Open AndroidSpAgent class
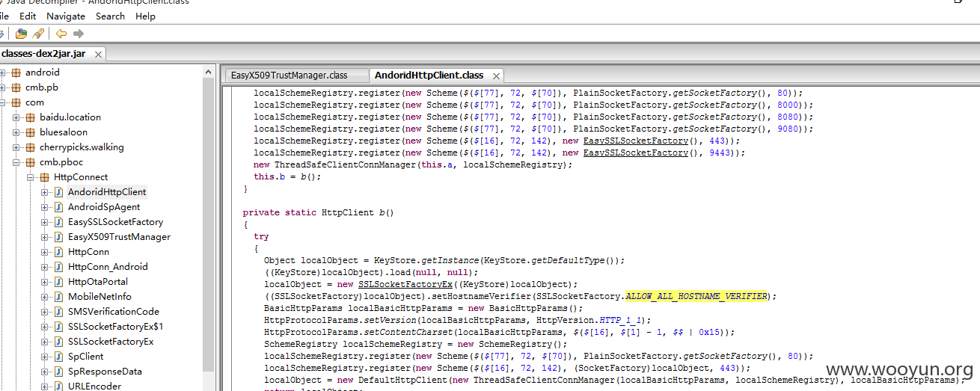This screenshot has width=980, height=391. pos(104,207)
